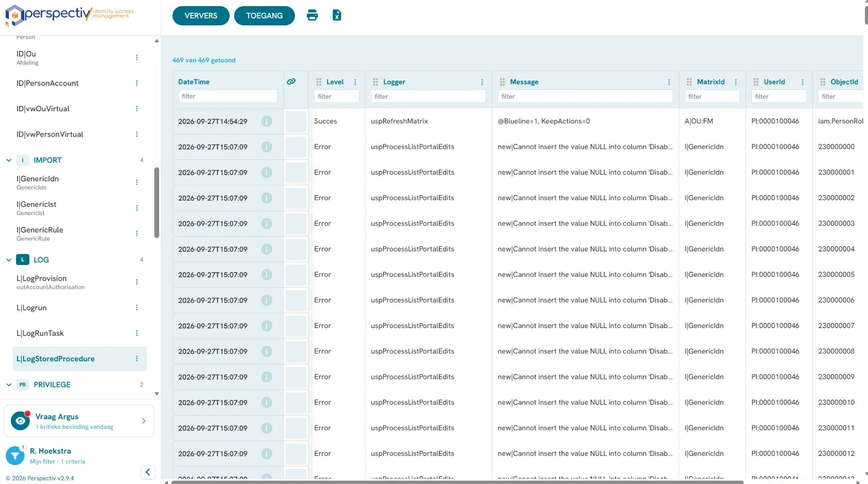
Task: Click the print icon in toolbar
Action: (x=312, y=15)
